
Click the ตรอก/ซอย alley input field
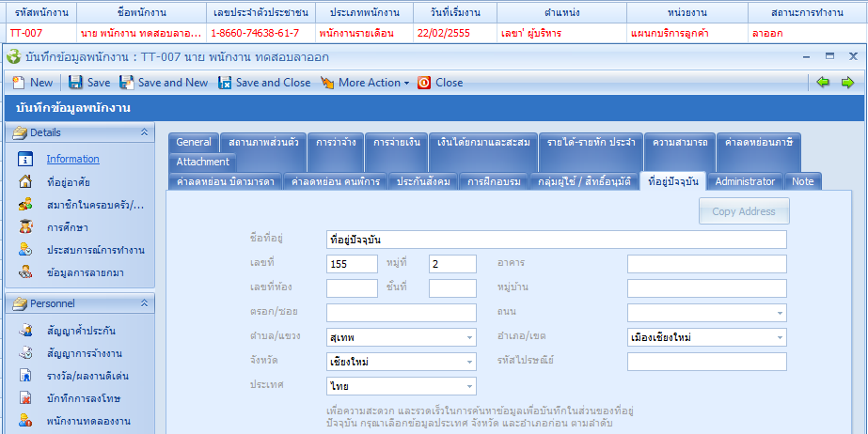pyautogui.click(x=402, y=313)
